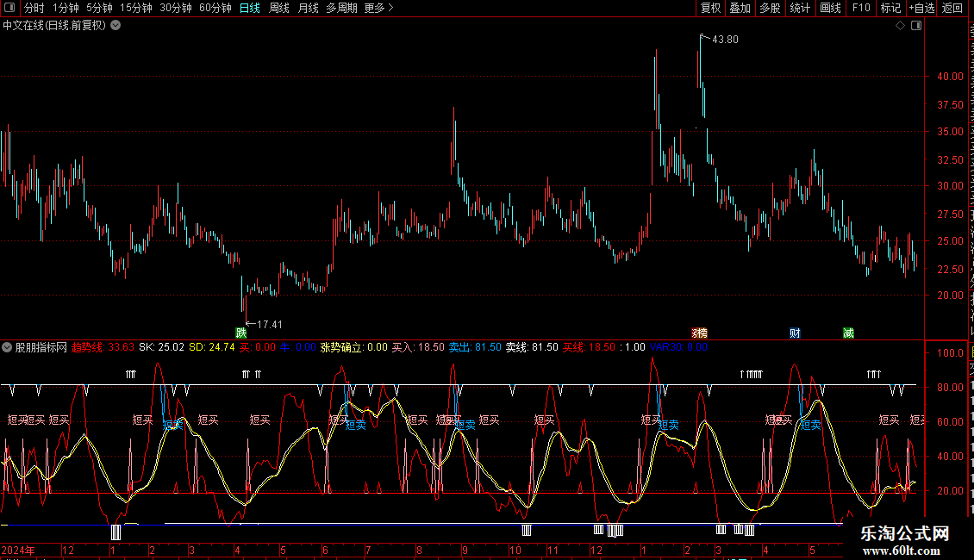Click 返回 to go back
This screenshot has width=974, height=560.
click(x=952, y=8)
